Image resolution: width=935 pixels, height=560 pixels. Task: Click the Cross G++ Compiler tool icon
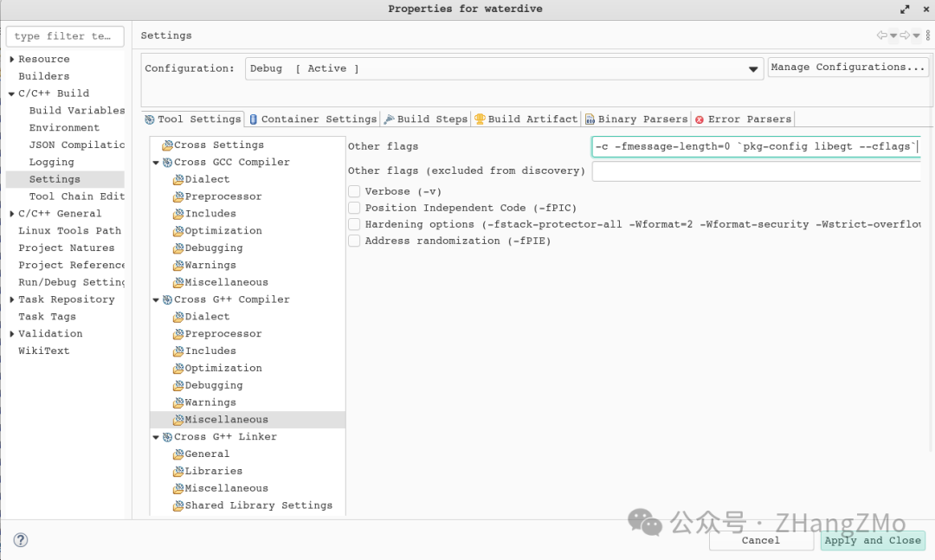pyautogui.click(x=168, y=299)
